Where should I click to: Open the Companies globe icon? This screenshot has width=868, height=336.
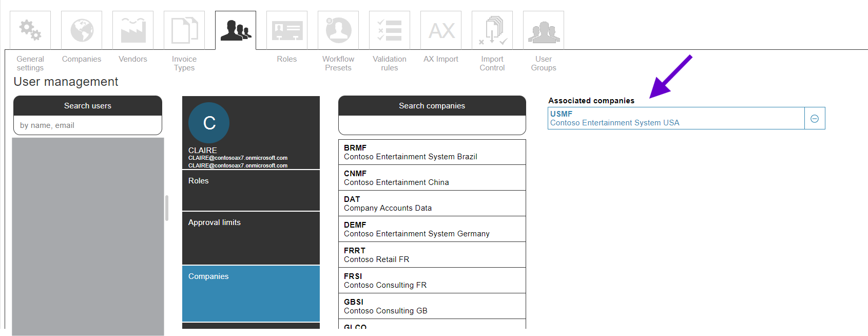(82, 30)
